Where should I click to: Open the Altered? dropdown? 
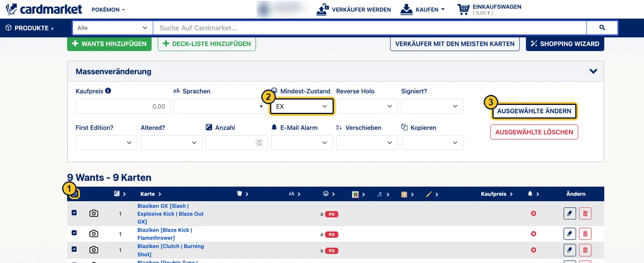172,143
